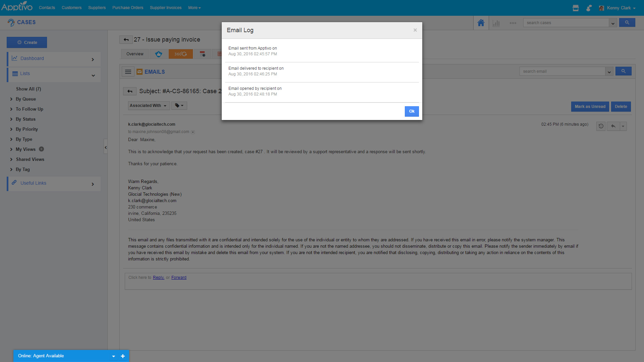This screenshot has height=362, width=644.
Task: Click the add My Views plus icon
Action: (41, 149)
